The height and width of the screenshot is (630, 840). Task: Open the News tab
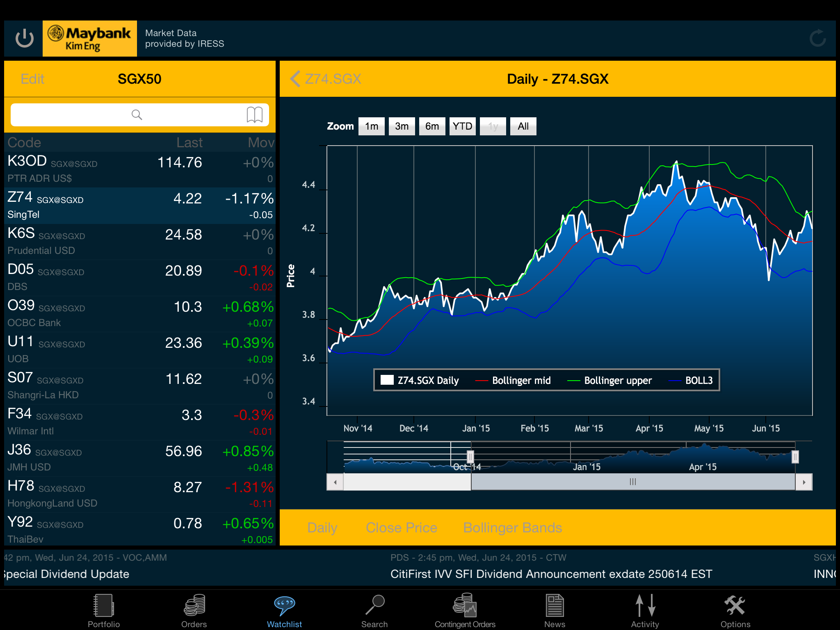(555, 611)
